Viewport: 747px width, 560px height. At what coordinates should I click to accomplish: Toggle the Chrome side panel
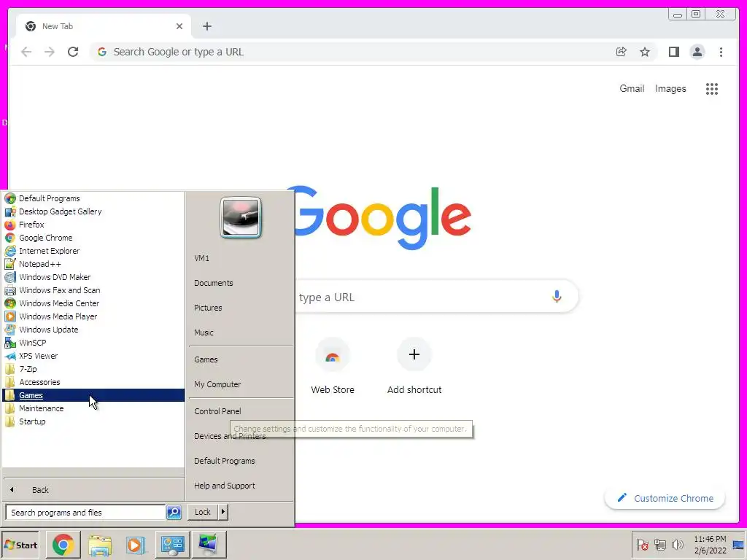tap(673, 52)
